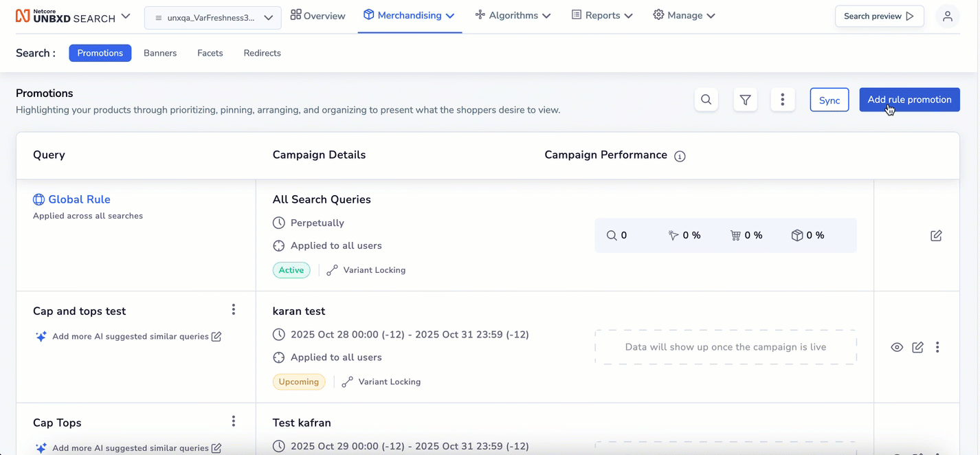Click the karan test campaign-not-live data placeholder
Image resolution: width=980 pixels, height=455 pixels.
[726, 347]
